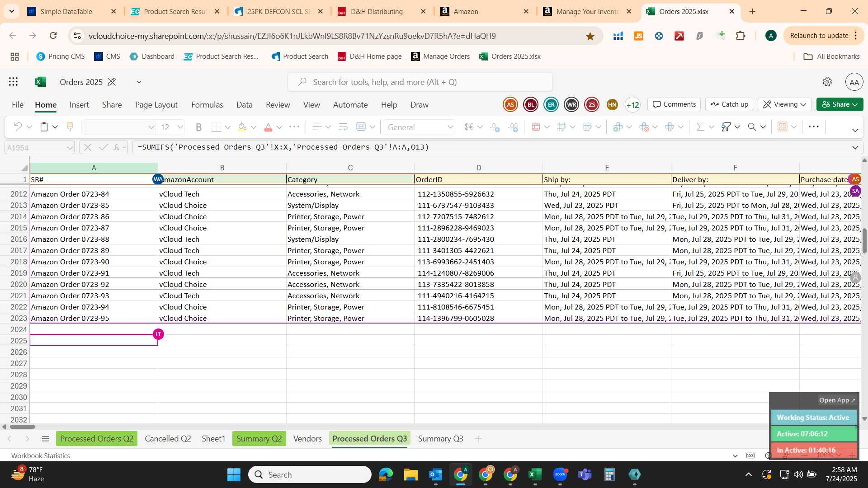Image resolution: width=868 pixels, height=488 pixels.
Task: Open Conditional Formatting icon
Action: click(536, 127)
